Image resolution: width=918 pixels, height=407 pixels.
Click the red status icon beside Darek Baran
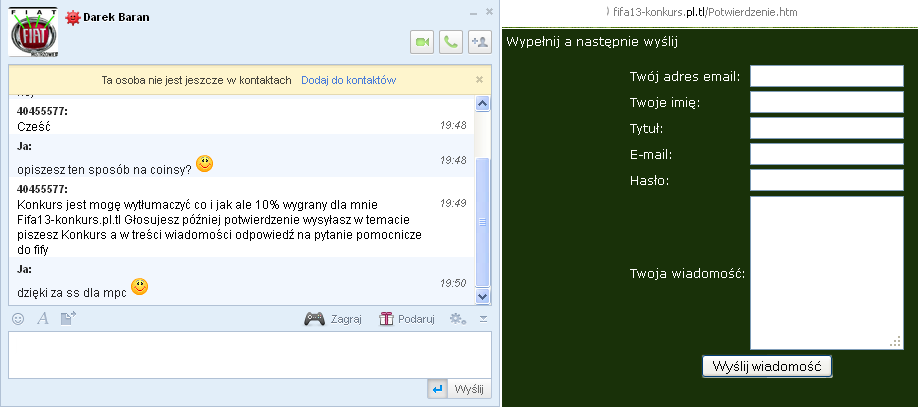pos(72,18)
